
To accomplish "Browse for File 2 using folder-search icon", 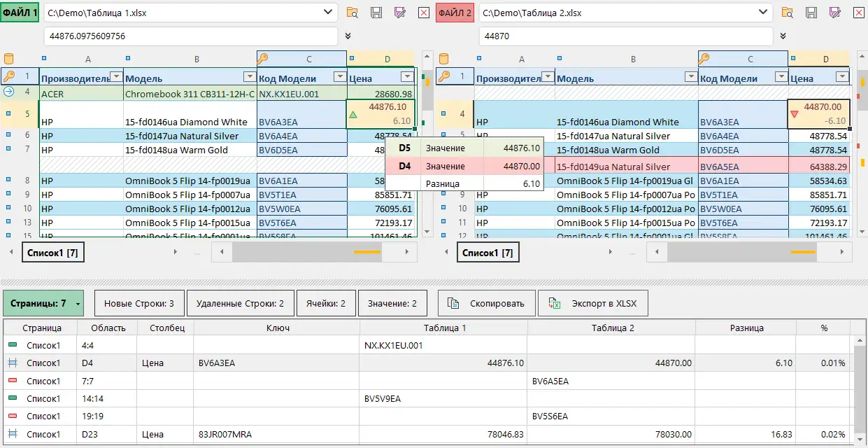I will pyautogui.click(x=788, y=13).
